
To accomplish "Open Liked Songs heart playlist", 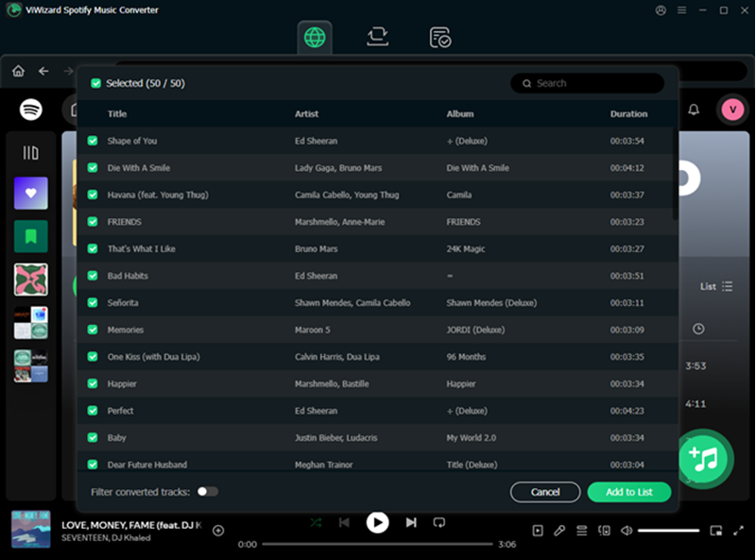I will tap(31, 194).
